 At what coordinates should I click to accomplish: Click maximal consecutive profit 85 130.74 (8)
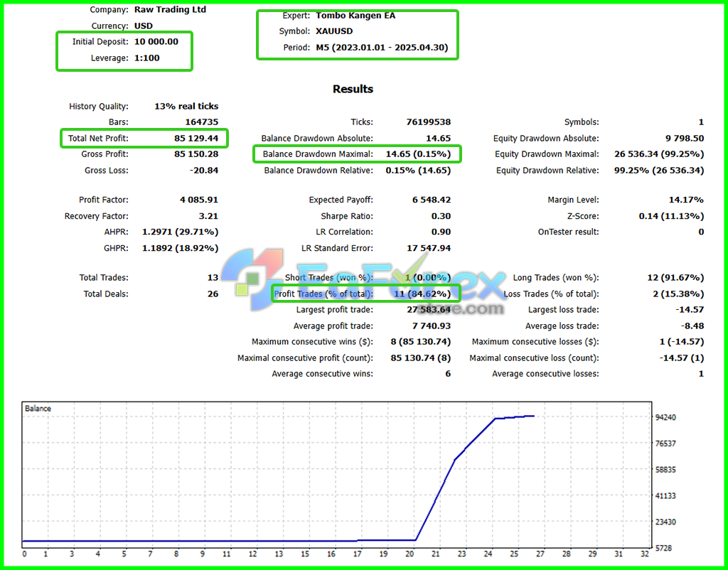[x=421, y=358]
